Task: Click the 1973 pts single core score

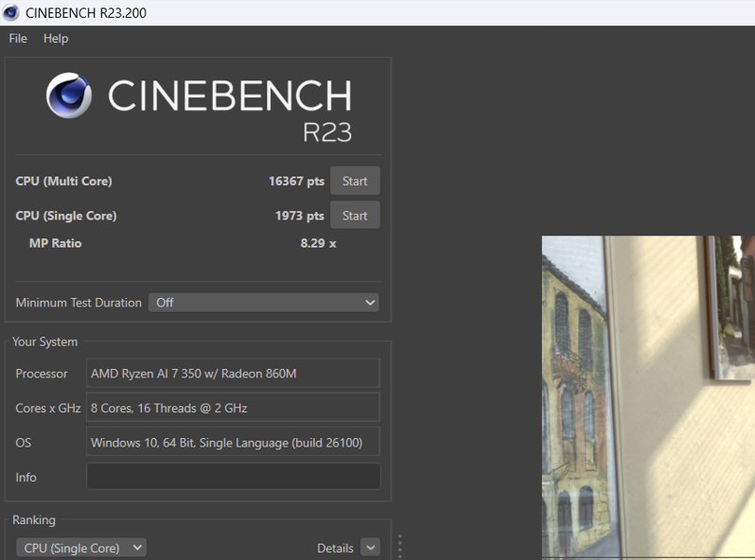Action: coord(299,216)
